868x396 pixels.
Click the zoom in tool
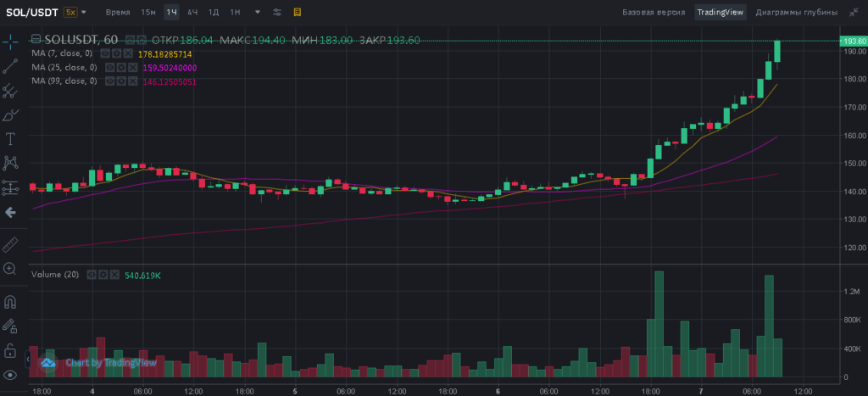(x=11, y=269)
